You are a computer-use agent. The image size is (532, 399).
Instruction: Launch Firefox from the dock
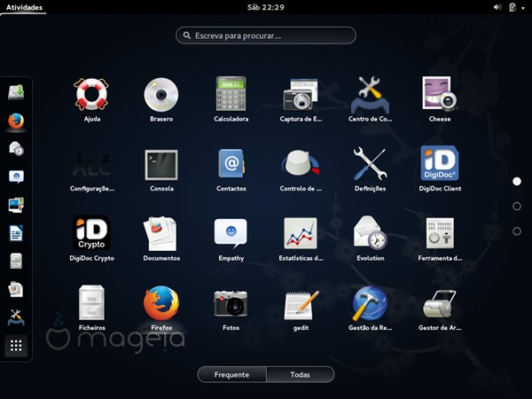(x=16, y=121)
